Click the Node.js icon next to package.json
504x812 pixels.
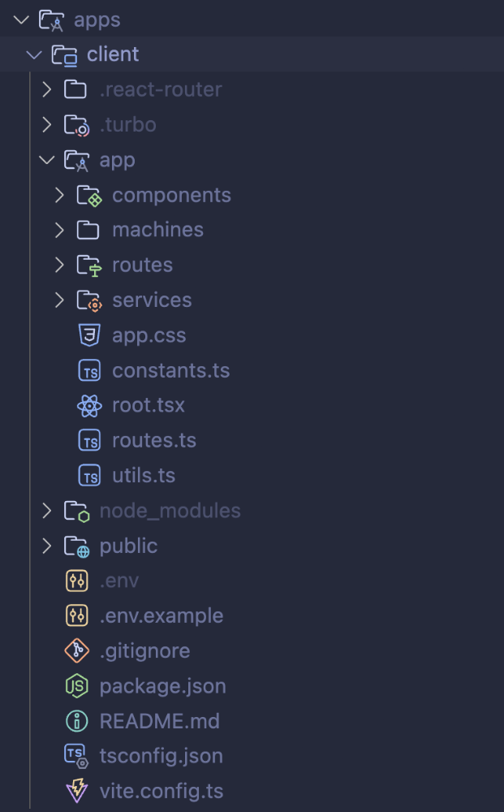[x=76, y=685]
